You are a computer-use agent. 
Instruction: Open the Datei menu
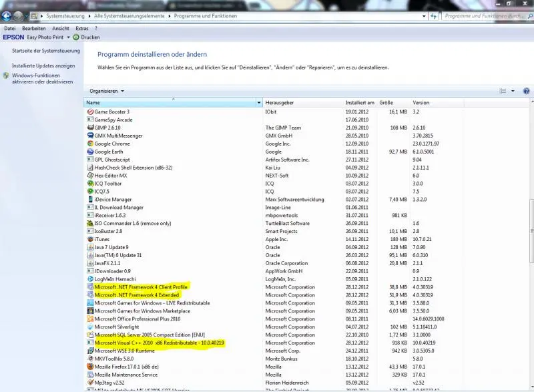(10, 28)
